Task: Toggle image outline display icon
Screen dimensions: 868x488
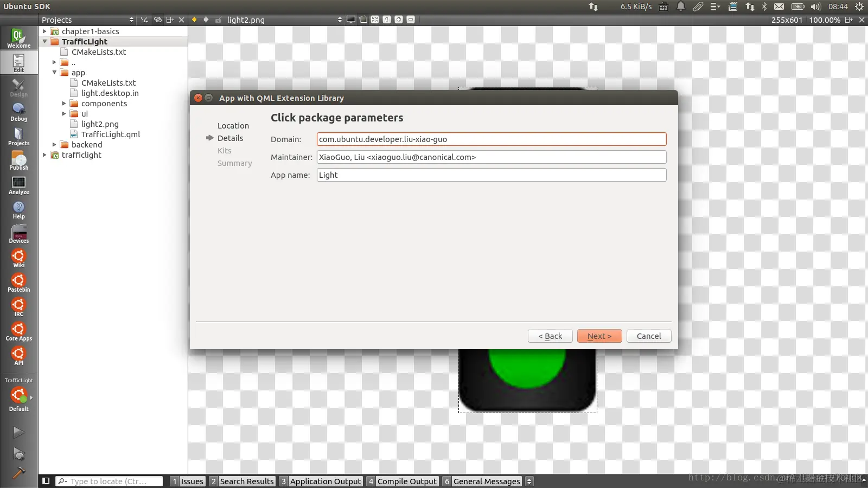Action: click(363, 20)
